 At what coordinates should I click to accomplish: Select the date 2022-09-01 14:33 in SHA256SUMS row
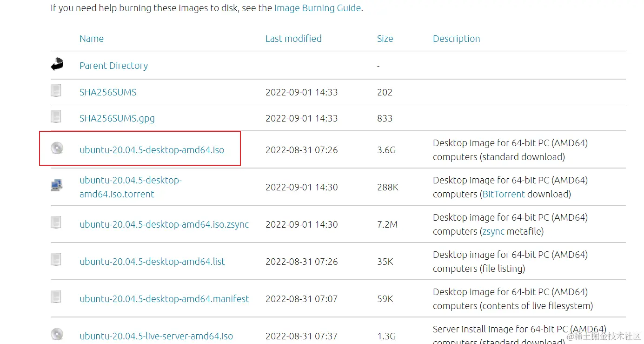[302, 92]
